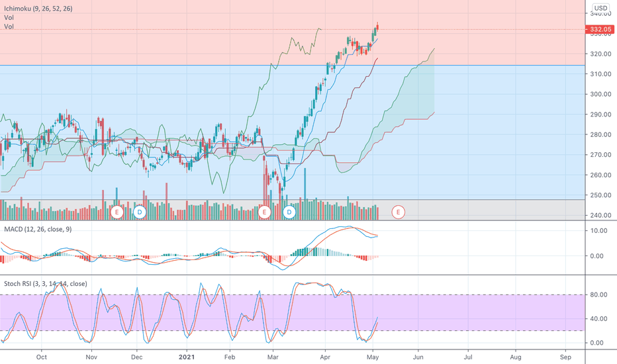Click the 310.00 price axis label

coord(601,74)
